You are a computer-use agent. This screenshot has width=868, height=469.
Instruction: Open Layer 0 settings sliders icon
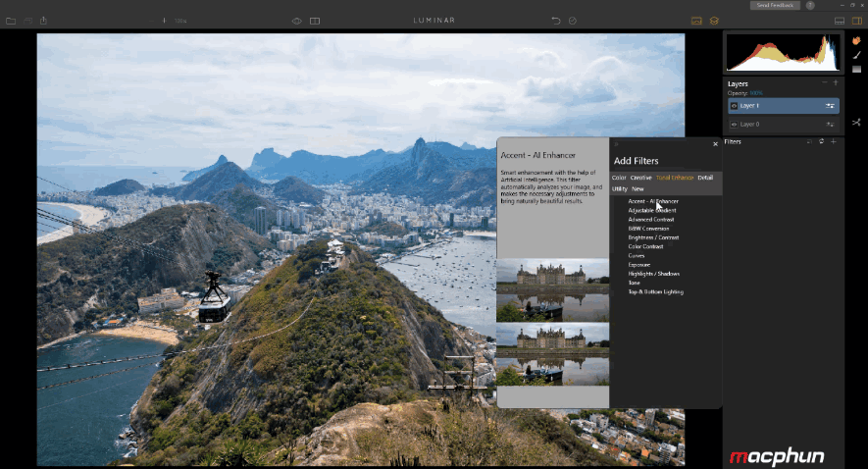pos(830,125)
